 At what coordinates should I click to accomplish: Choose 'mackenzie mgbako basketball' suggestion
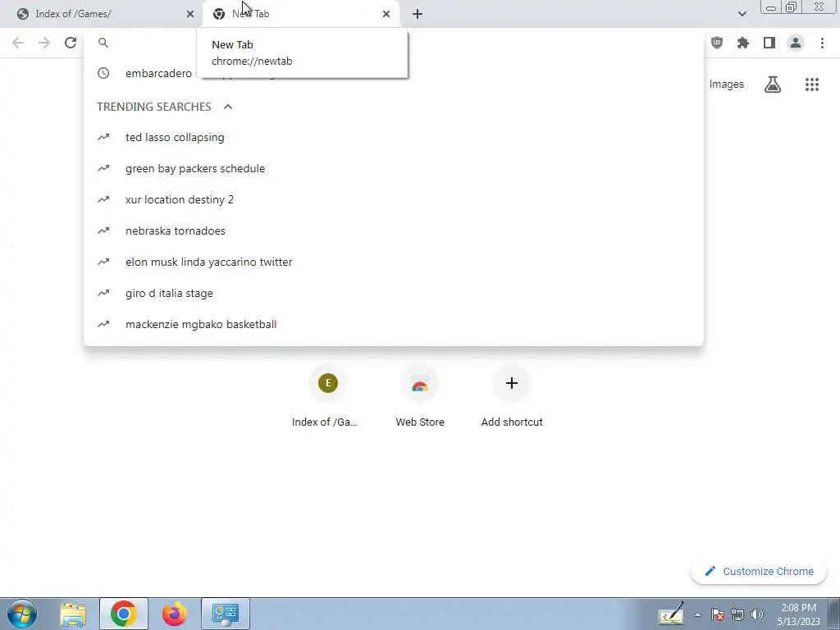[x=394, y=324]
